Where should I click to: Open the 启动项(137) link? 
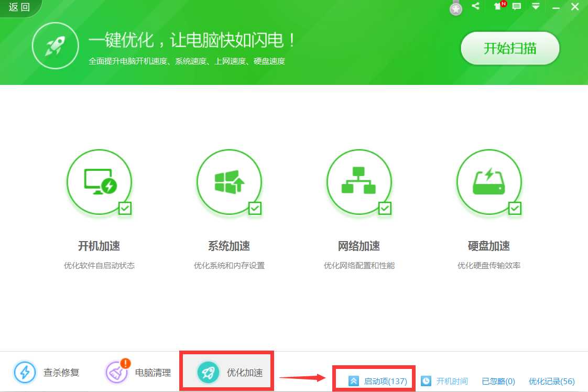385,381
